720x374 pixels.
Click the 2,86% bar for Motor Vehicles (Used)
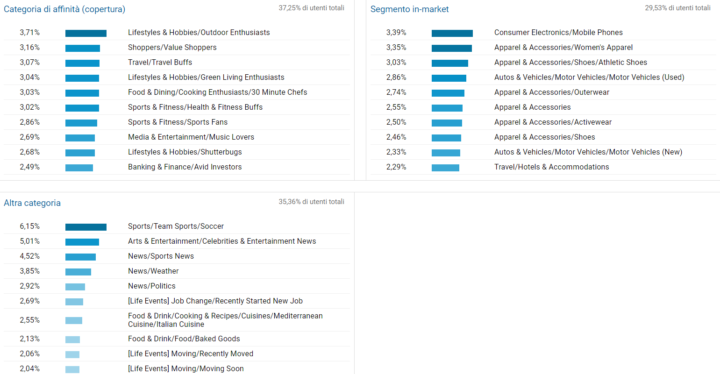pos(449,78)
